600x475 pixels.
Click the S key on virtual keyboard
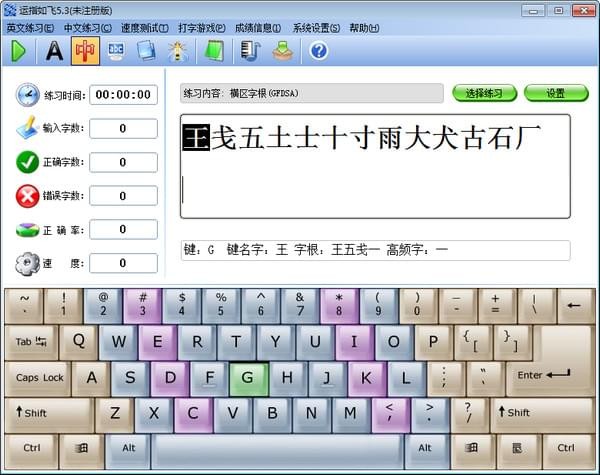[x=130, y=379]
